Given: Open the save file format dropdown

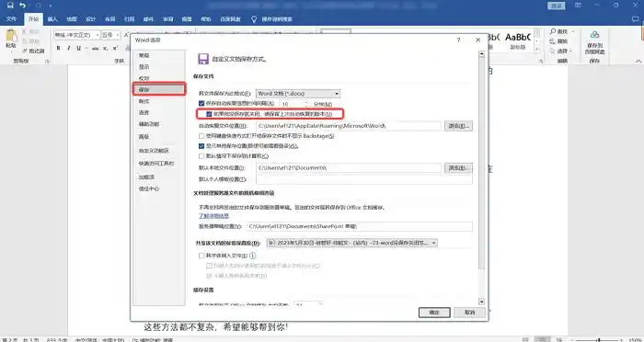Looking at the screenshot, I should (298, 94).
